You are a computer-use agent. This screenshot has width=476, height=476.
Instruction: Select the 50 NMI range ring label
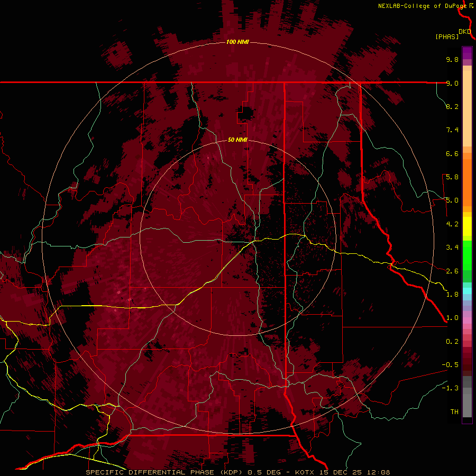coord(237,140)
